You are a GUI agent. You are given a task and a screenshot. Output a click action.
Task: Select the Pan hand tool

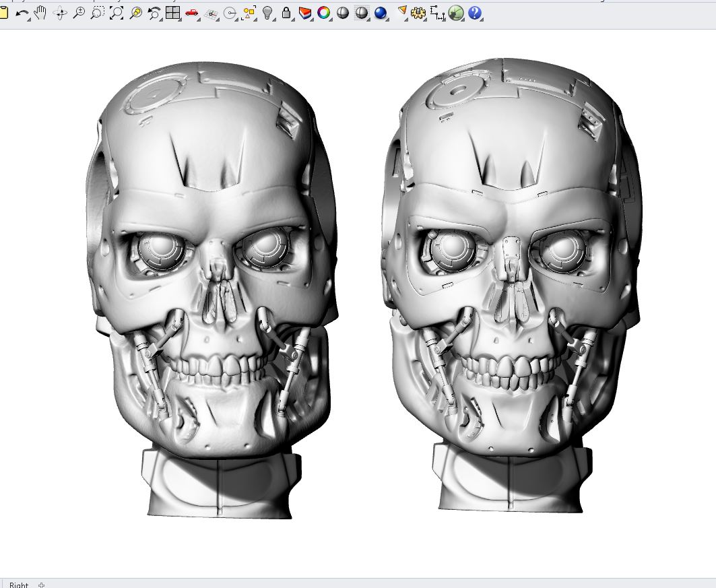tap(40, 13)
